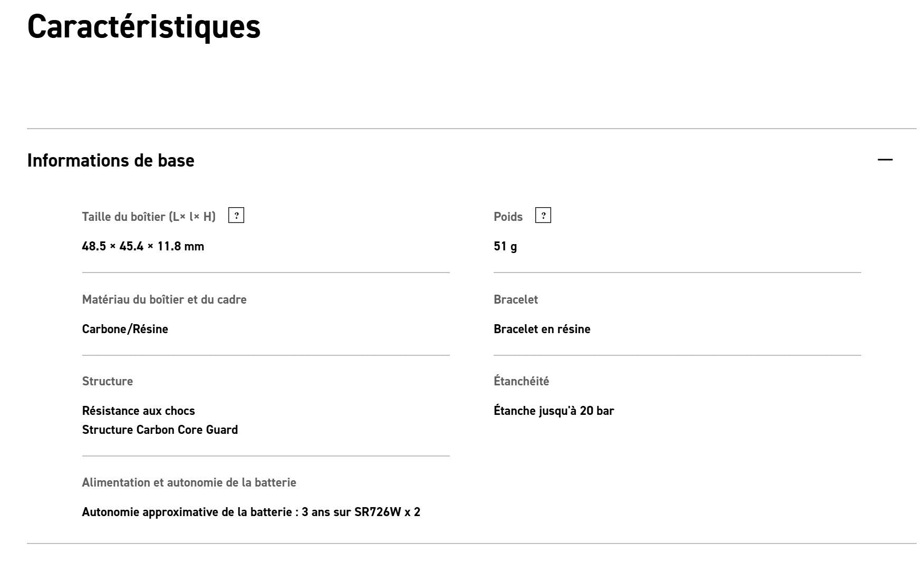The width and height of the screenshot is (924, 563).
Task: Click the question mark next to Poids
Action: (543, 216)
